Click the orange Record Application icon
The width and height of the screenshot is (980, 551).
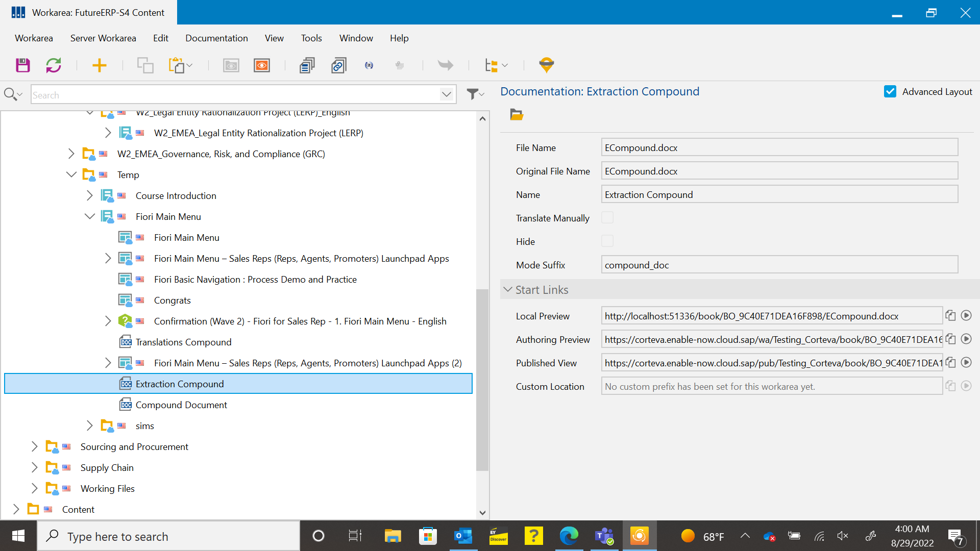(262, 65)
